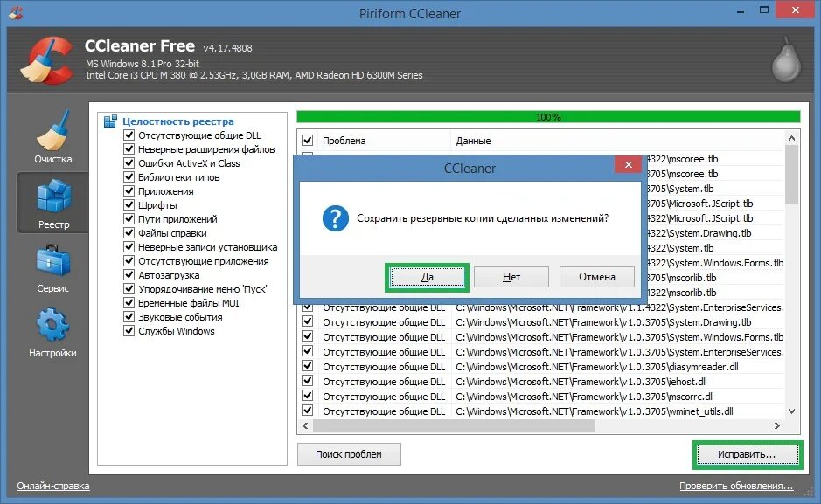The width and height of the screenshot is (821, 504).
Task: Toggle Упорядочивание меню 'Пуск' checkbox
Action: click(129, 288)
